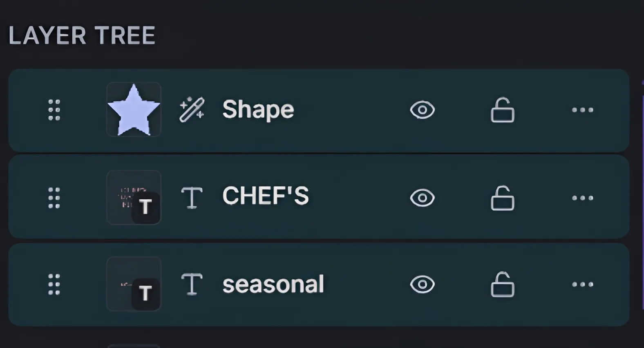The width and height of the screenshot is (644, 348).
Task: Select the CHEF'S layer name
Action: tap(265, 196)
